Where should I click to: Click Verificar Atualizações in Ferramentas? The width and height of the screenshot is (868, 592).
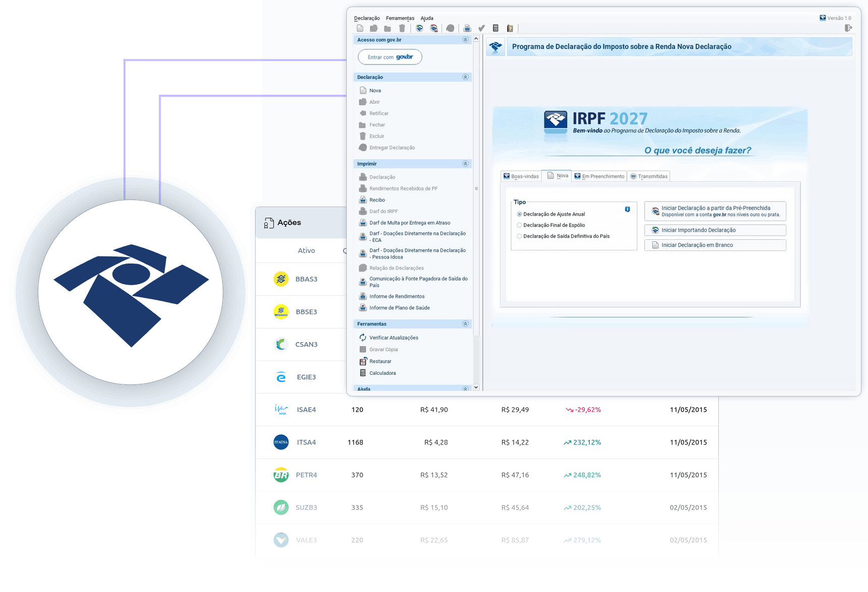(389, 338)
